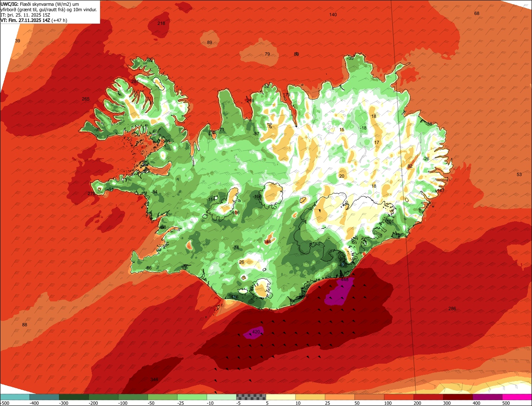Click the value 270 at the Snæfellsnes tip
The height and width of the screenshot is (406, 532).
pyautogui.click(x=91, y=193)
